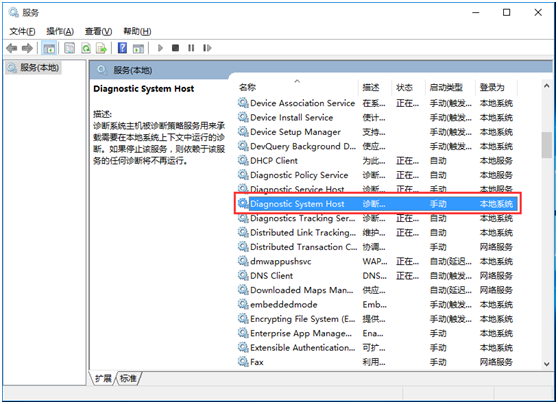The height and width of the screenshot is (404, 558).
Task: Select the Diagnostic Policy Service name
Action: click(x=299, y=175)
